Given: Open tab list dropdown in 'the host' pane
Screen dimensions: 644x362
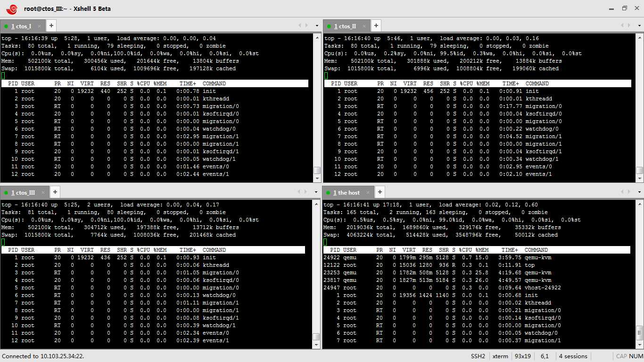Looking at the screenshot, I should pyautogui.click(x=640, y=192).
